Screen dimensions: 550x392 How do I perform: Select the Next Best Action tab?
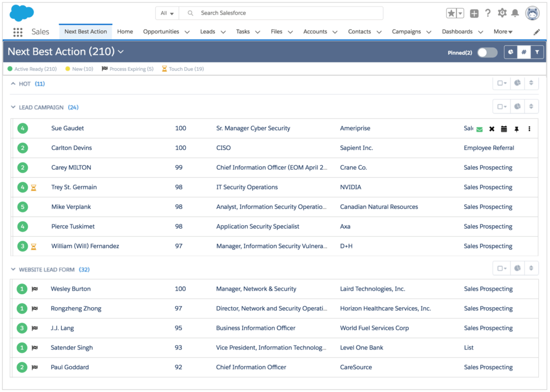click(x=85, y=32)
